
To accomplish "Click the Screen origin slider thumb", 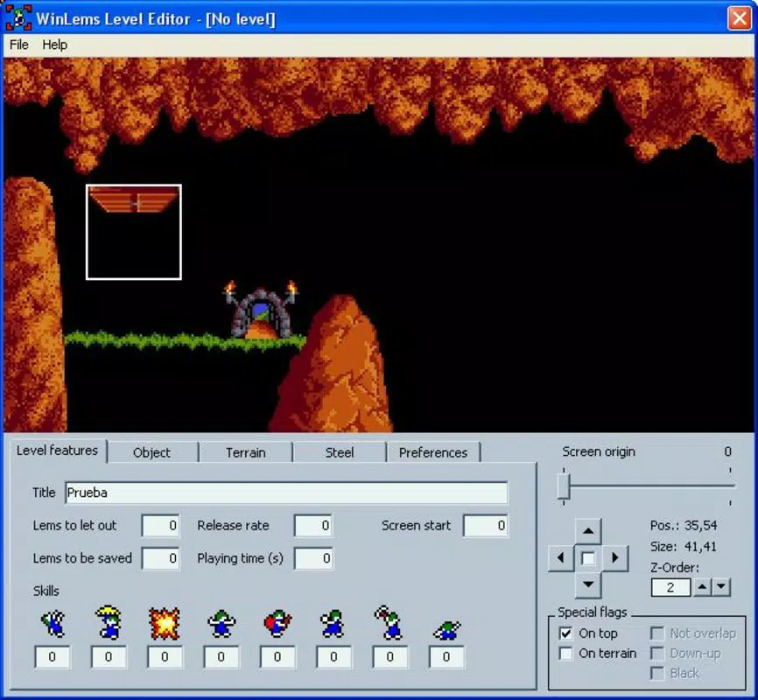I will pyautogui.click(x=564, y=486).
